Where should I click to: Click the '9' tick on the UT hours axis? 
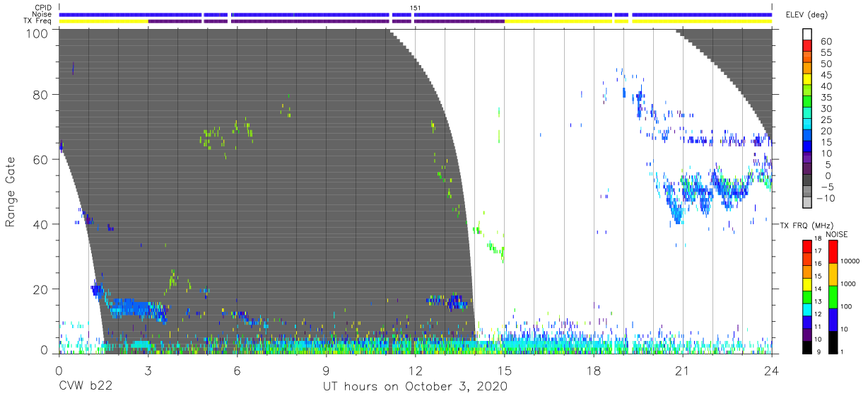(x=326, y=370)
